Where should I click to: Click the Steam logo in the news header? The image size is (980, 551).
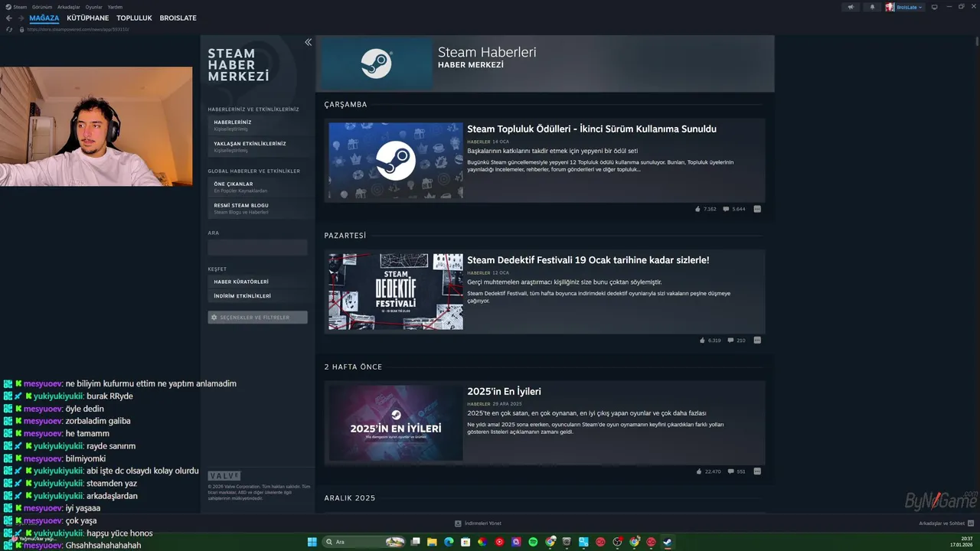tap(376, 64)
